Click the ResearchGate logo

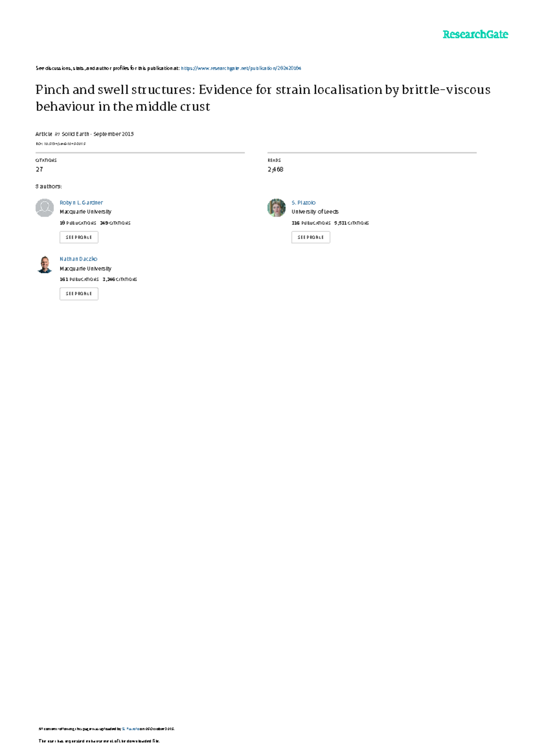tap(475, 34)
